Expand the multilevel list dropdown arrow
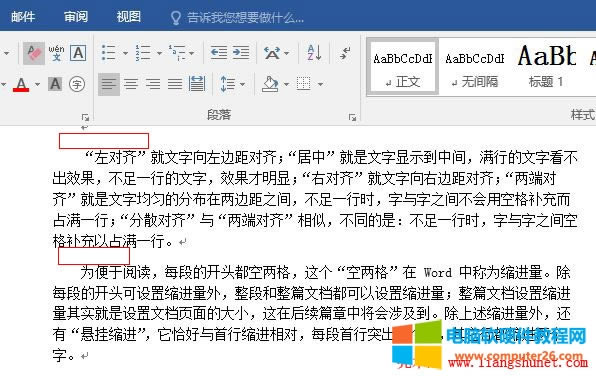 tap(191, 53)
